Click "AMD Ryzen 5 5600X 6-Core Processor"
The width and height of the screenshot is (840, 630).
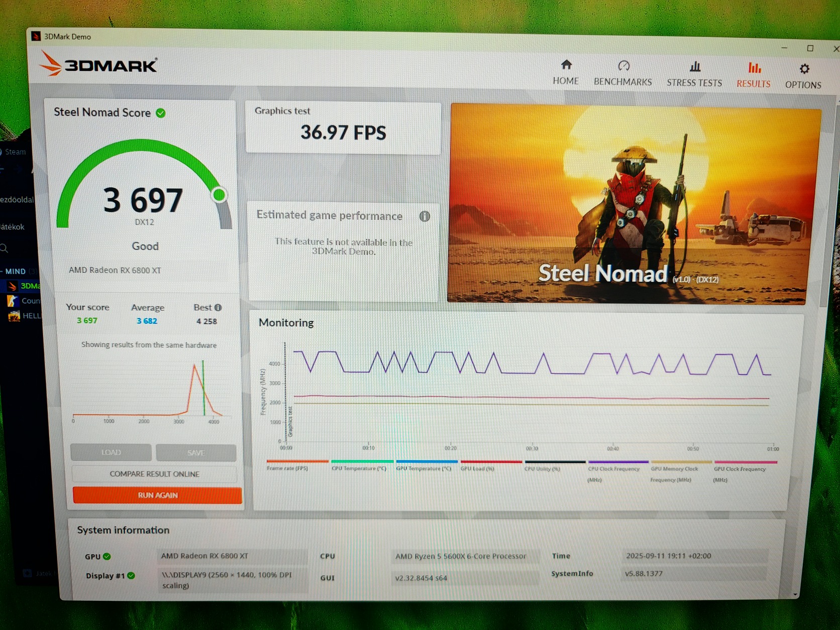(x=461, y=556)
